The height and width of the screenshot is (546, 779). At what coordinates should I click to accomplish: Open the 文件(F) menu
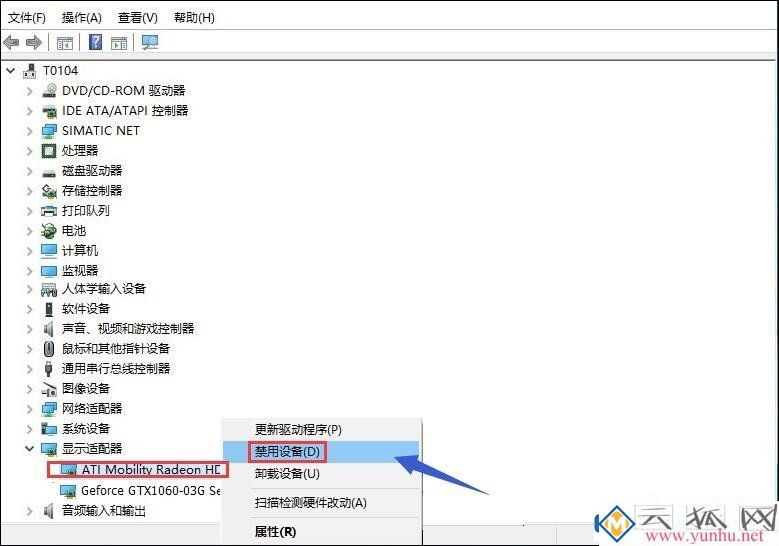pyautogui.click(x=27, y=18)
